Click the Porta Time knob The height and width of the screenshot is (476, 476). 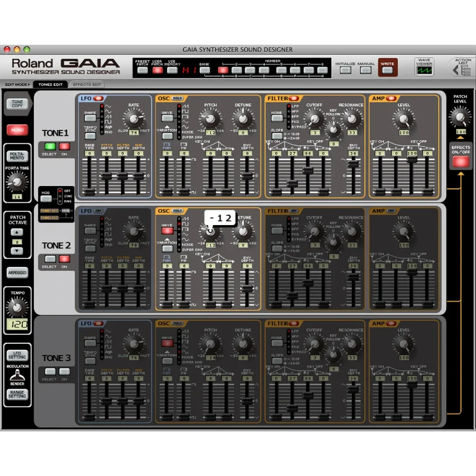17,182
